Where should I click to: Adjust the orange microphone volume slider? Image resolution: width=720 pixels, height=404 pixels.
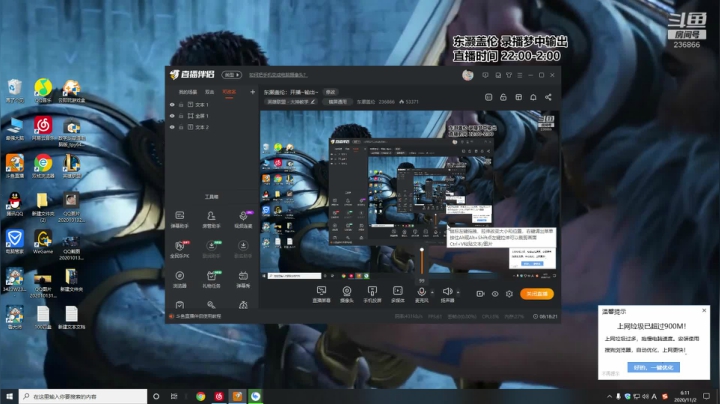click(x=422, y=262)
